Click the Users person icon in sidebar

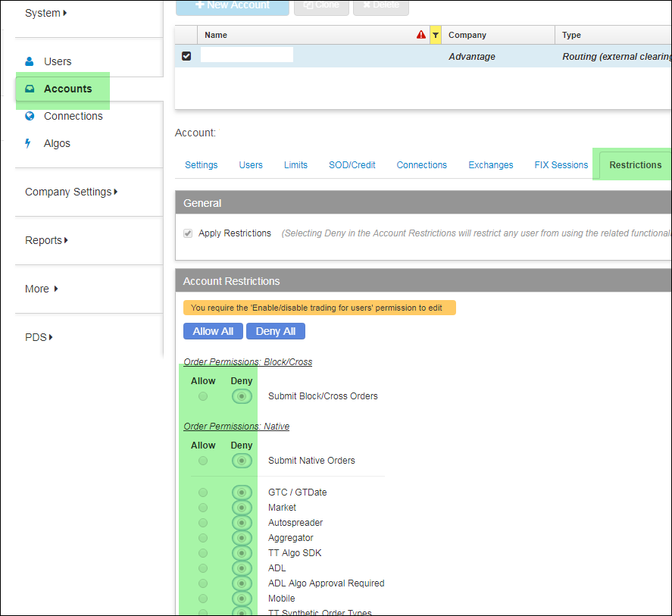(x=30, y=61)
